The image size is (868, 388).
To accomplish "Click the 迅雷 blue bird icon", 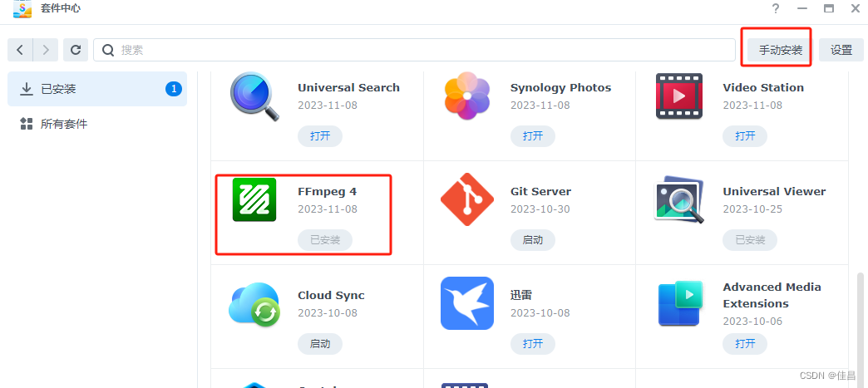I will [467, 303].
